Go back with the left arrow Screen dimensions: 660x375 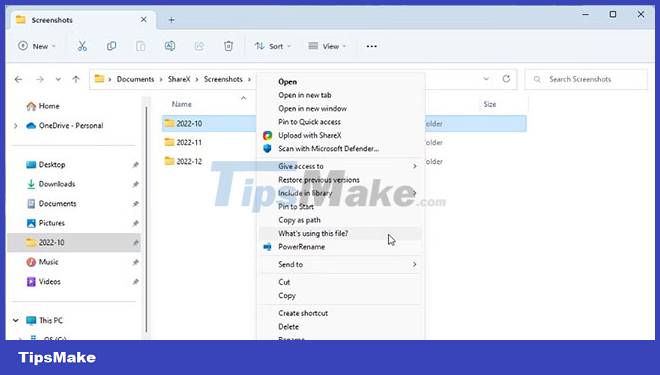(x=19, y=79)
